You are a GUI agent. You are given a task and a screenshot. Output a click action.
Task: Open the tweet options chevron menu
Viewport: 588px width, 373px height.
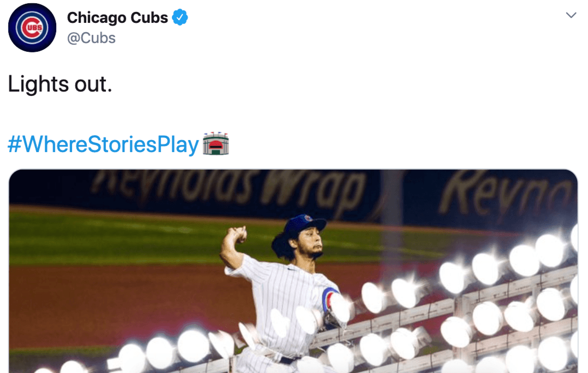571,15
